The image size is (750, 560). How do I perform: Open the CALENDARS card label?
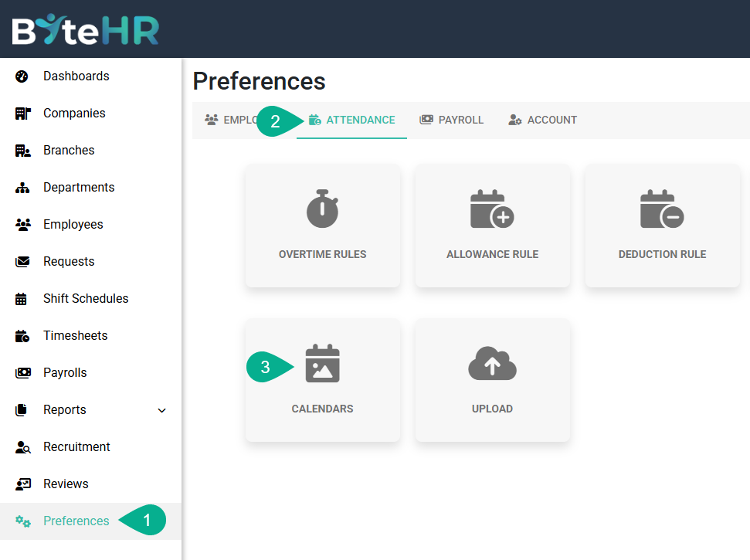pos(322,409)
